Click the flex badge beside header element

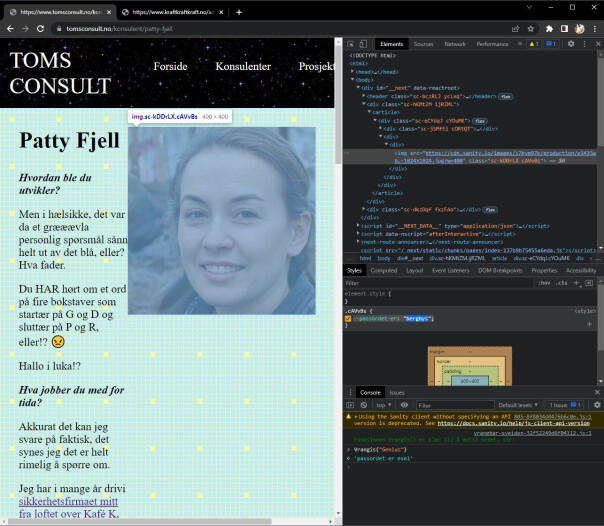(505, 96)
